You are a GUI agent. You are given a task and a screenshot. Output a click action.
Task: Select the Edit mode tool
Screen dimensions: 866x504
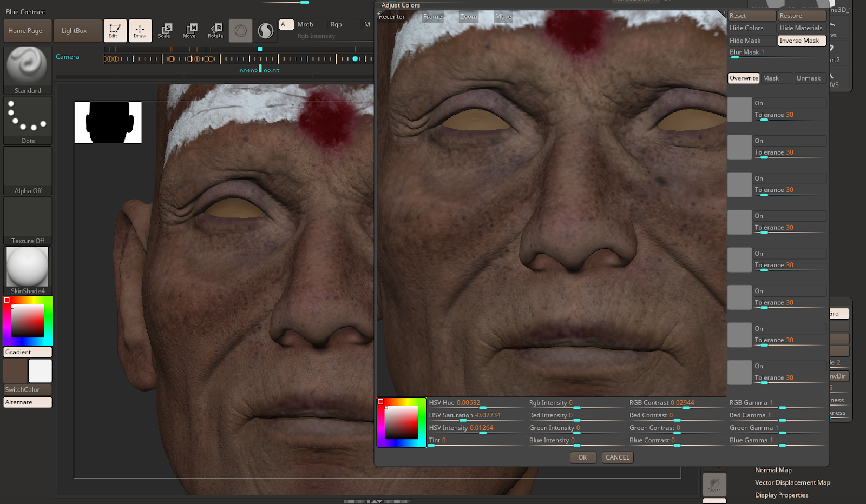pos(115,31)
